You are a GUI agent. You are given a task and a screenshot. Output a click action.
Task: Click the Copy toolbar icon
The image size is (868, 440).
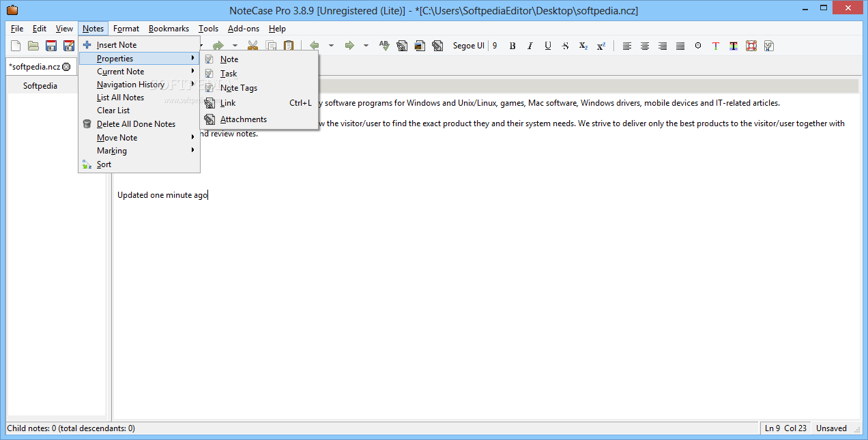tap(271, 46)
